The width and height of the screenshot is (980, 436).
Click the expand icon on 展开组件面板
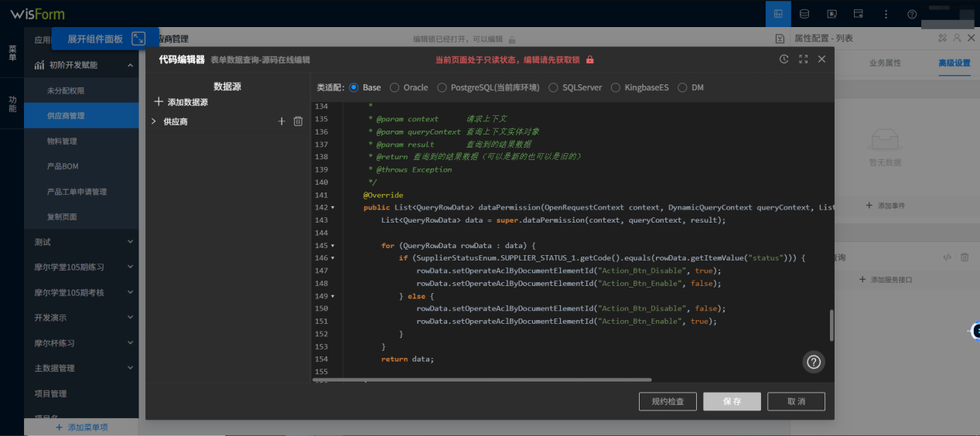138,39
